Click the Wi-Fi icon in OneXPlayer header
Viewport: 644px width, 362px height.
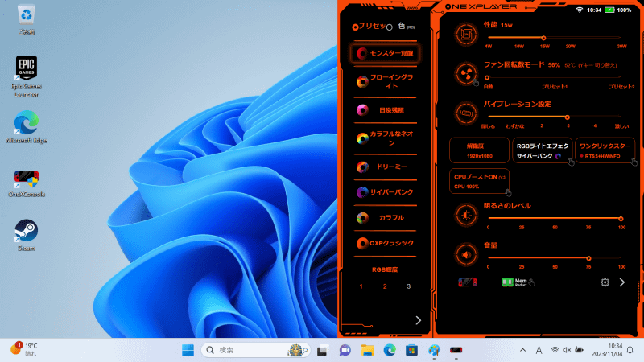point(579,10)
